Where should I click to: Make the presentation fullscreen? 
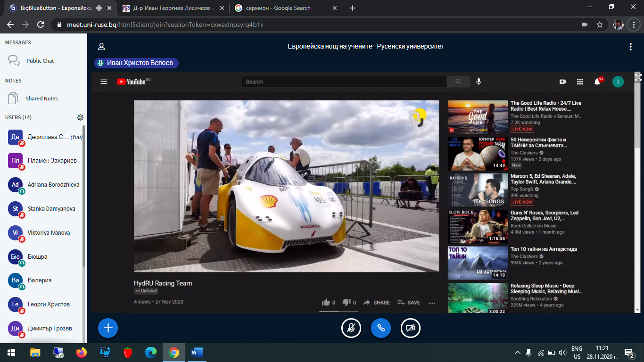coord(638,77)
